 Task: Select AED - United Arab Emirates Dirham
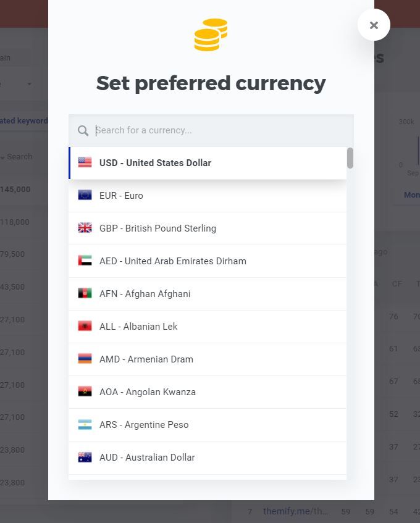[208, 261]
